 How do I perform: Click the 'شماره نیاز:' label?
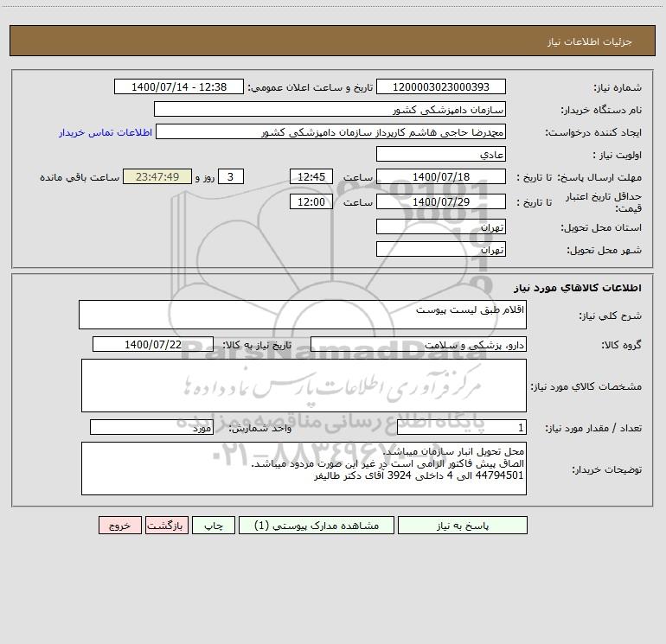coord(618,87)
